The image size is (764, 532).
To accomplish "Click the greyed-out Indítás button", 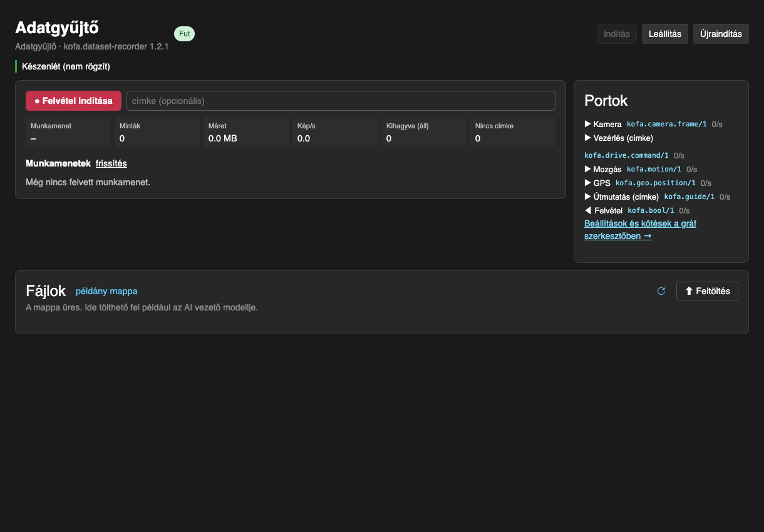I will [x=617, y=34].
